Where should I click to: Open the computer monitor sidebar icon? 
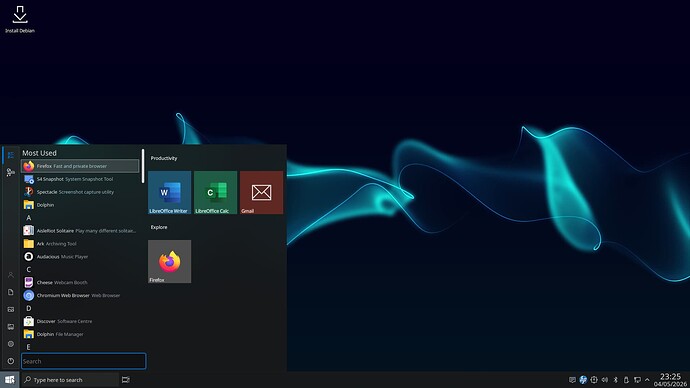(x=11, y=326)
